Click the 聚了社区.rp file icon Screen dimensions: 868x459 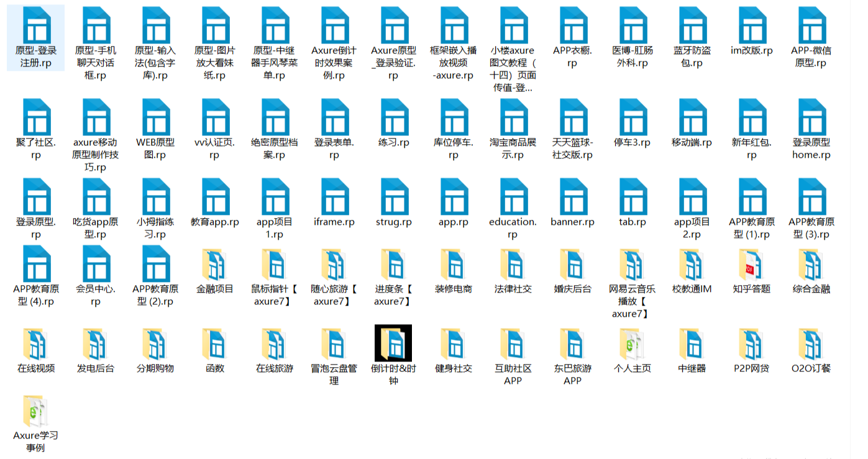pyautogui.click(x=37, y=117)
